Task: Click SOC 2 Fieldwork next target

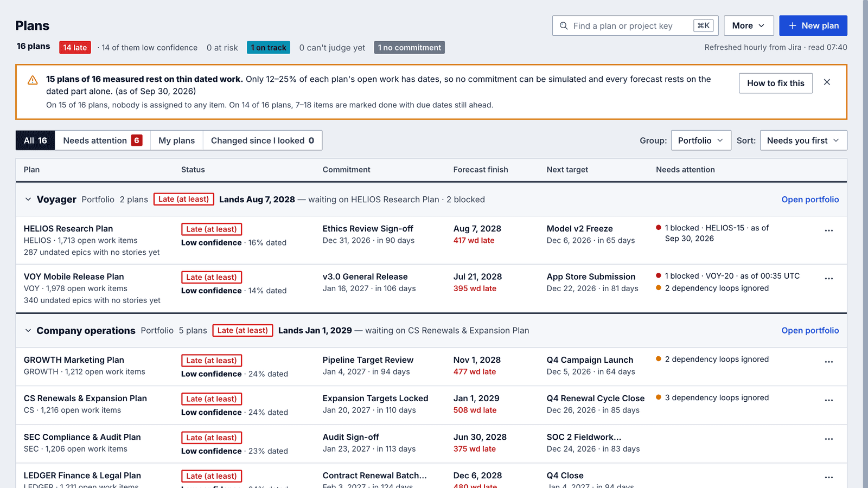Action: coord(584,437)
